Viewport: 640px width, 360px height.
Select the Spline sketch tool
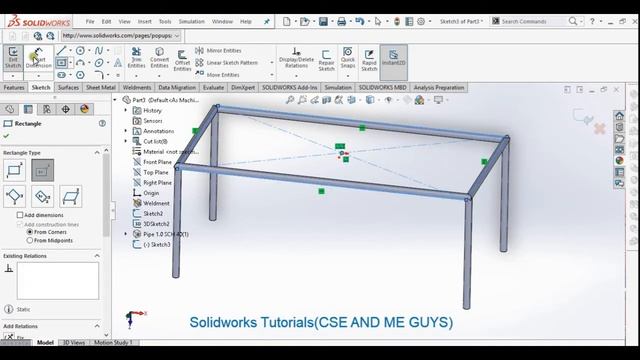(99, 51)
